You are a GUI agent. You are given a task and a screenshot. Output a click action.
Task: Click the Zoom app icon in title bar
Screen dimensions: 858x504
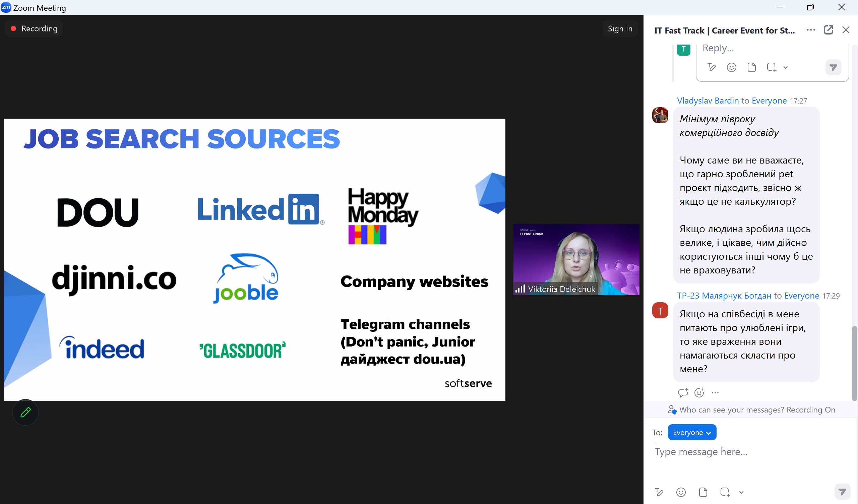(6, 7)
